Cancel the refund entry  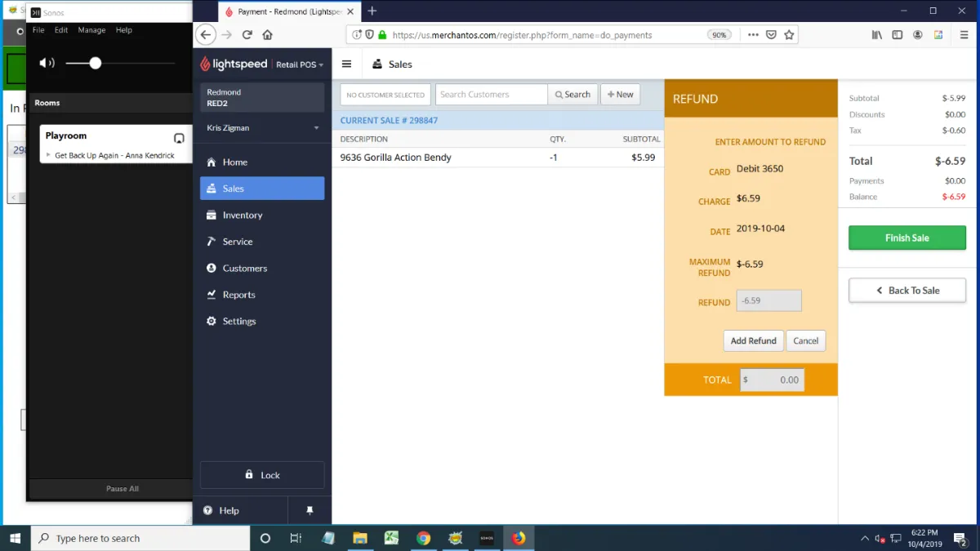806,341
